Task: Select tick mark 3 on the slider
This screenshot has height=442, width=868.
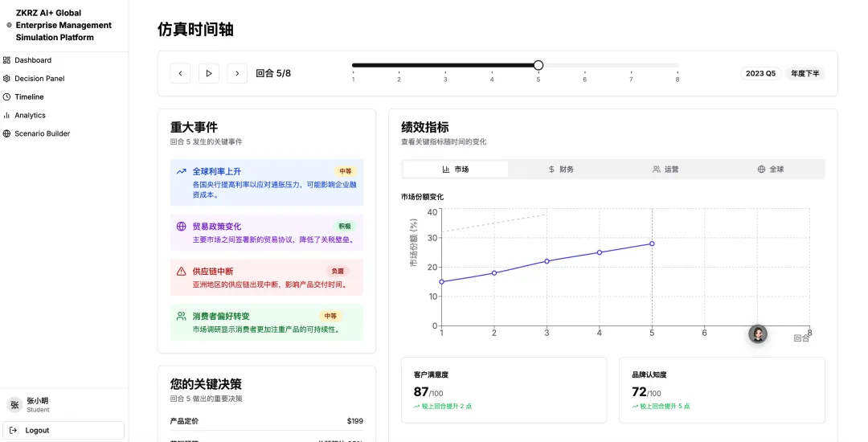Action: coord(445,79)
